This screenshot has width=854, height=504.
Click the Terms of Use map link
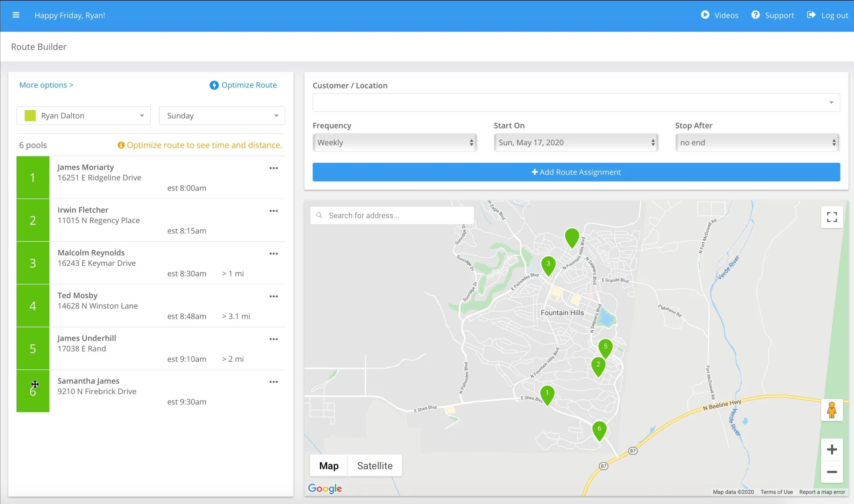tap(777, 492)
